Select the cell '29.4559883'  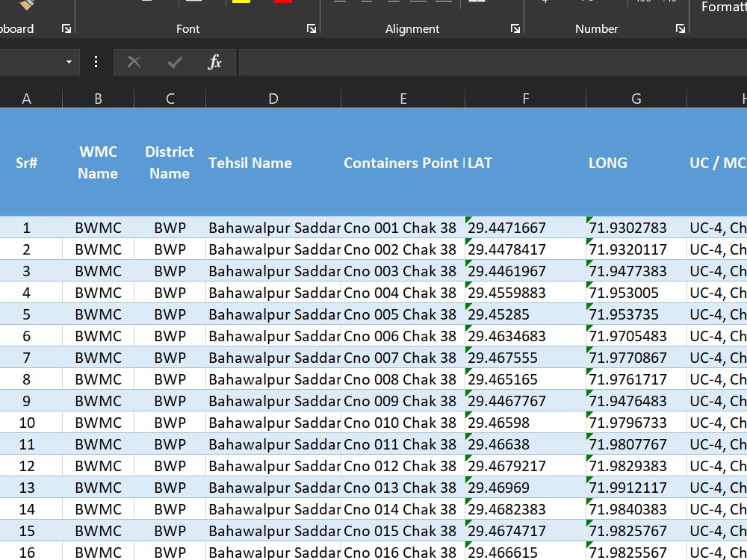tap(525, 293)
